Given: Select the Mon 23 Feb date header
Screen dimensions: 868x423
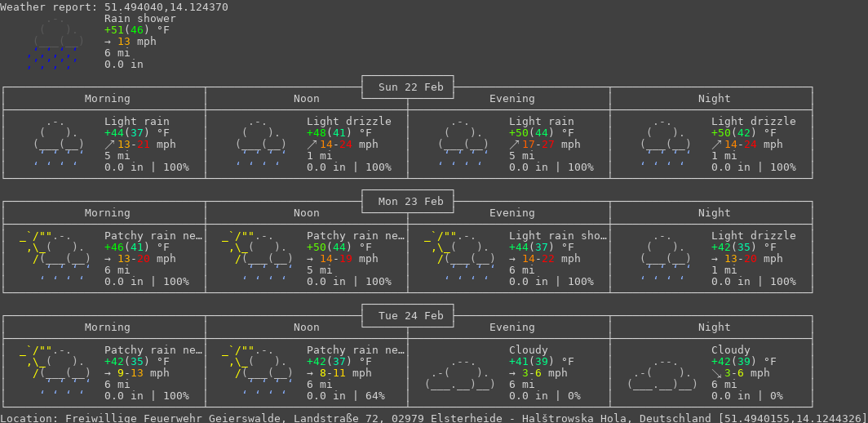Looking at the screenshot, I should tap(408, 202).
